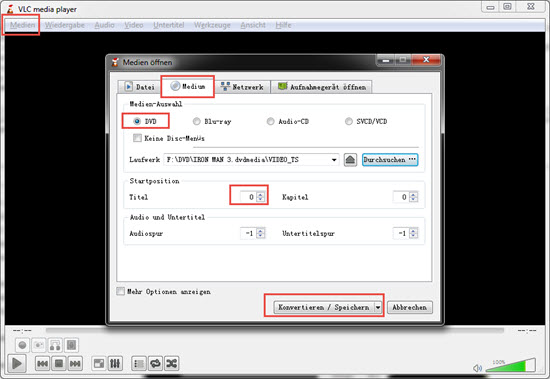This screenshot has width=550, height=379.
Task: Increase the Titel spinner value
Action: [x=261, y=194]
